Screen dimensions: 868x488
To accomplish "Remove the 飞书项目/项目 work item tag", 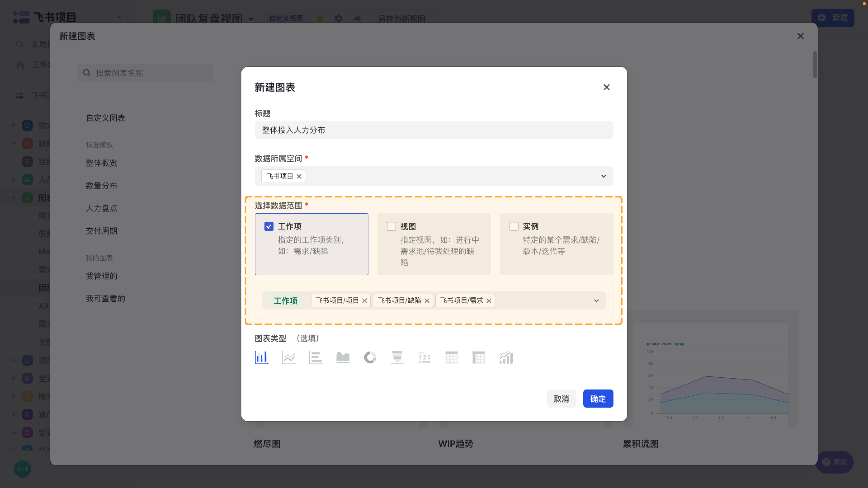I will [365, 300].
